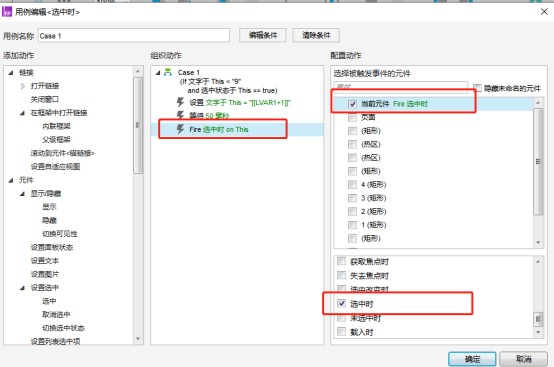Click the lightning icon of 设置 文字于 This action
Screen dimensions: 554x367
click(x=180, y=102)
